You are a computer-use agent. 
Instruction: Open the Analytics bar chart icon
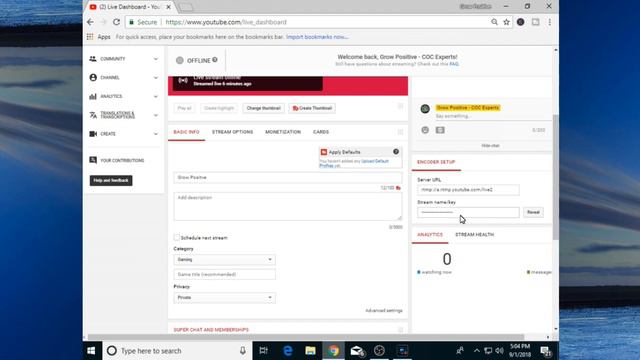[93, 96]
